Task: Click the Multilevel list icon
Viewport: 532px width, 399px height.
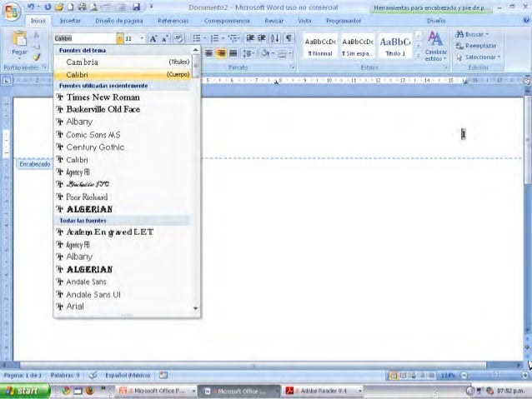Action: (x=233, y=38)
